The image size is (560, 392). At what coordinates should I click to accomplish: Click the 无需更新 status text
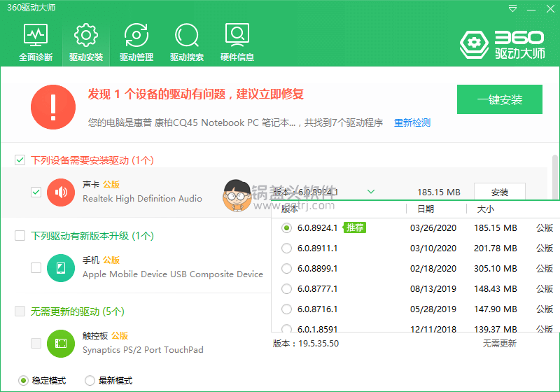click(500, 344)
